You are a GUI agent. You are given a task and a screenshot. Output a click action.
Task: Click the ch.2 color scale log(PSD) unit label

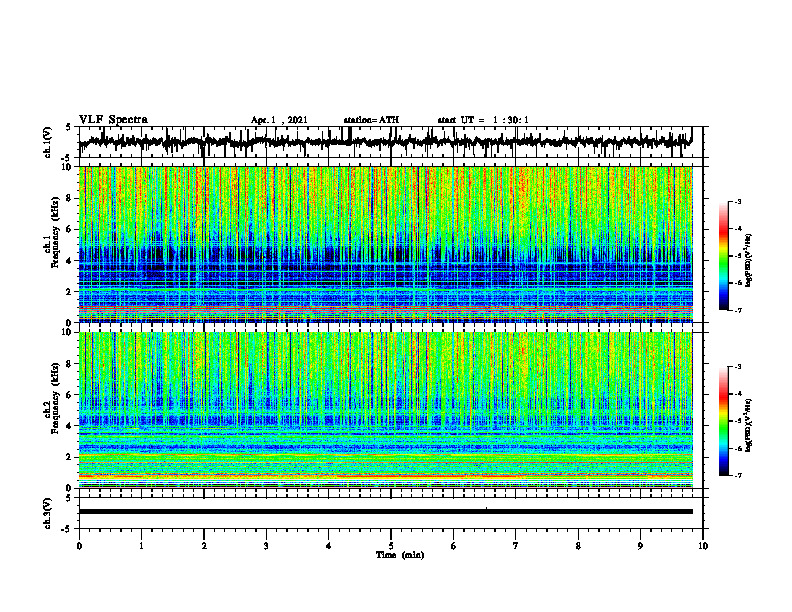pos(749,425)
